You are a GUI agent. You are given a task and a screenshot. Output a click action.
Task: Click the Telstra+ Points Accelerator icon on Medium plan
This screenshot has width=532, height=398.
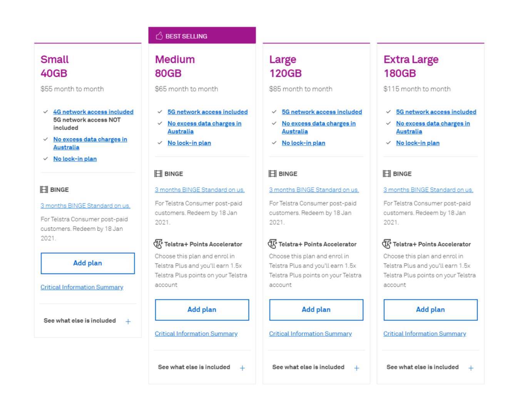[x=157, y=244]
